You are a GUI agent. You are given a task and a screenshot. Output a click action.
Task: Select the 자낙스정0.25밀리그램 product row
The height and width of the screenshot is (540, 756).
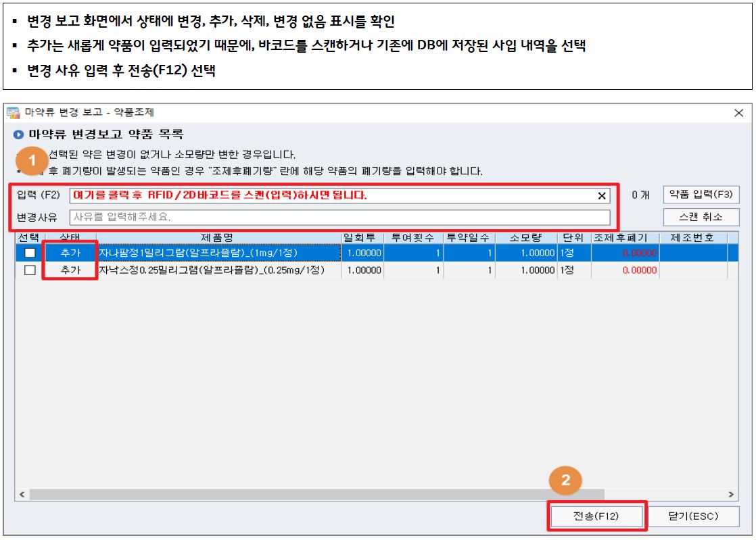coord(219,270)
